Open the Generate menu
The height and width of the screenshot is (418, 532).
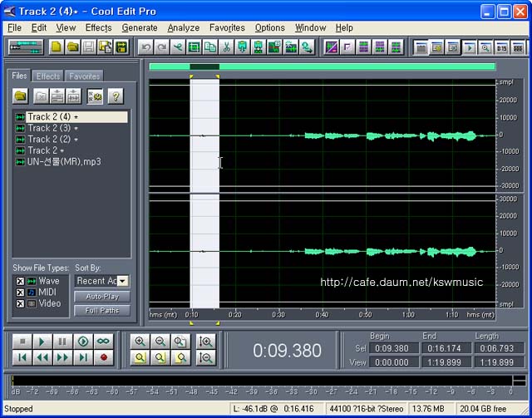point(140,27)
